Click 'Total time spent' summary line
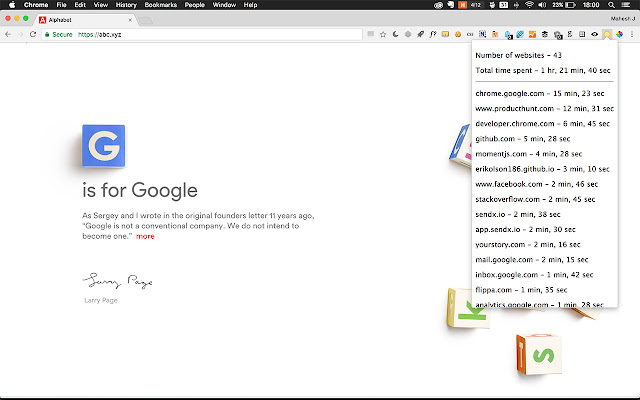 [x=543, y=70]
